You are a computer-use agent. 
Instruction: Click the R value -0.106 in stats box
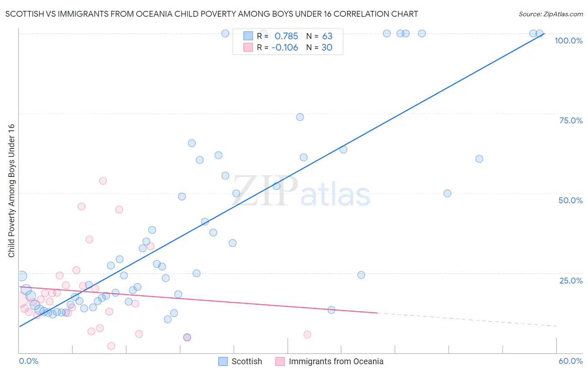click(284, 47)
